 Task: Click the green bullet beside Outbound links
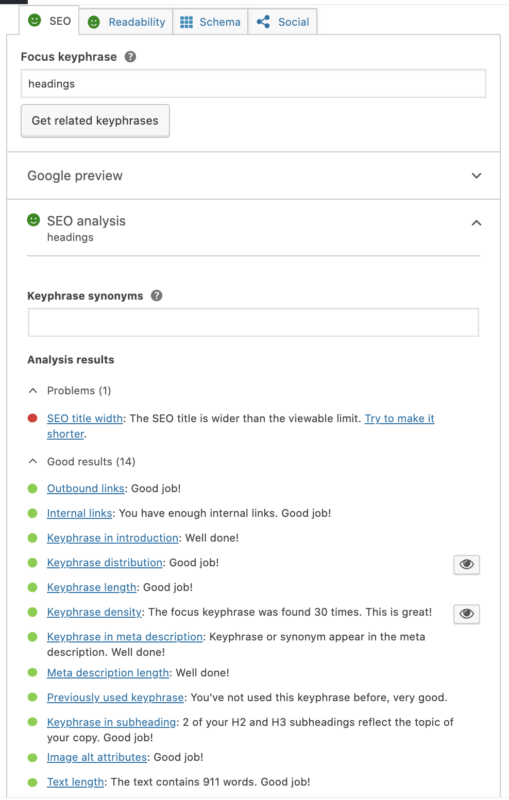33,488
